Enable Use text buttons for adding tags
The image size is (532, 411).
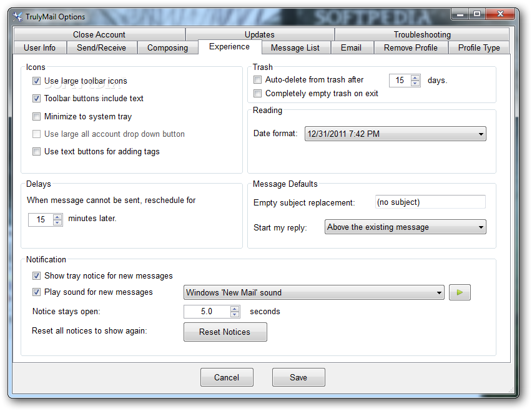click(x=36, y=151)
